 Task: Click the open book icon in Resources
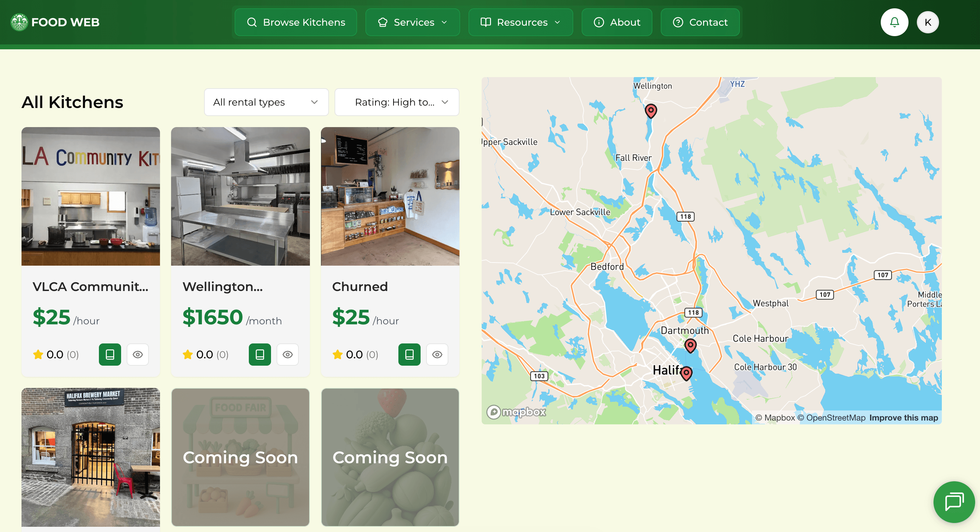485,22
